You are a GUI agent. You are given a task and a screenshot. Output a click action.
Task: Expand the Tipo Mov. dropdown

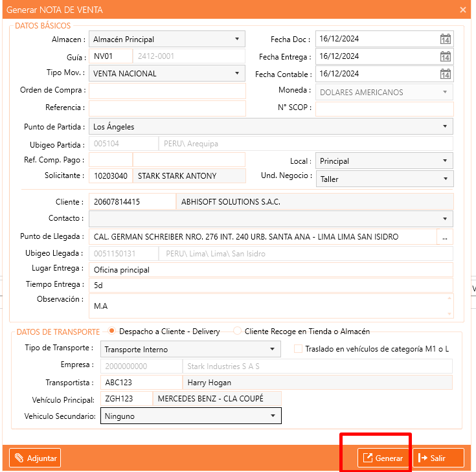pyautogui.click(x=167, y=73)
